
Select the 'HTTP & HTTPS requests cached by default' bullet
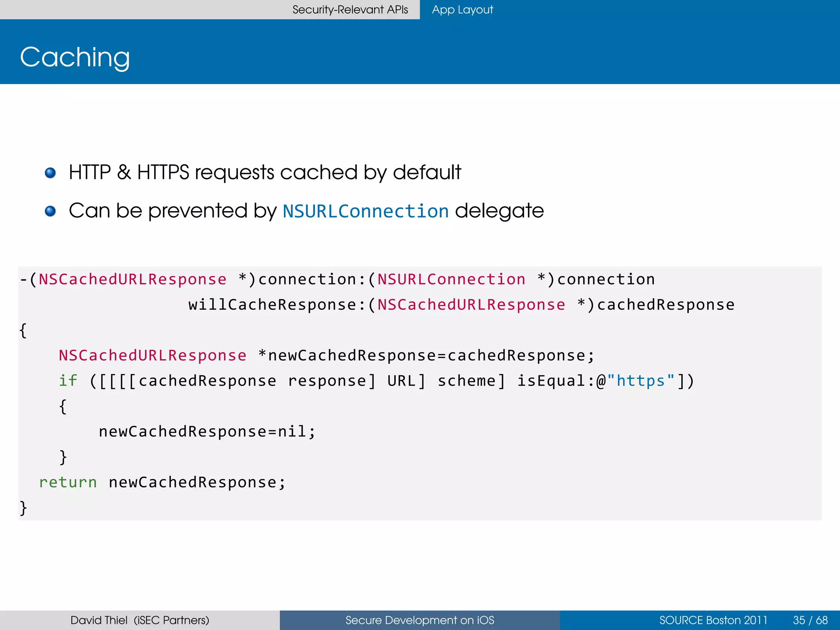click(265, 172)
